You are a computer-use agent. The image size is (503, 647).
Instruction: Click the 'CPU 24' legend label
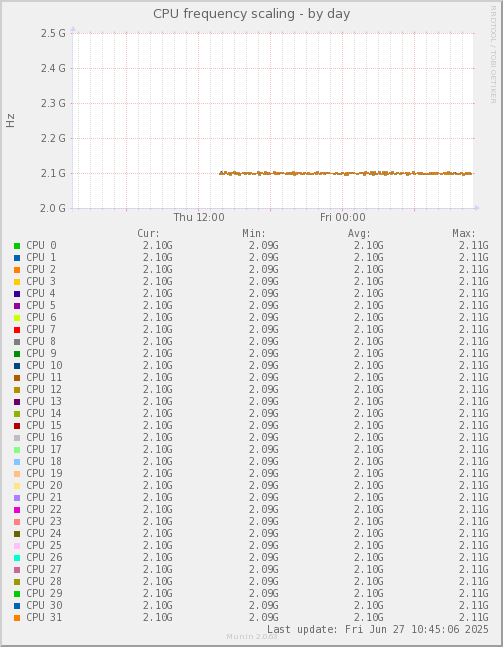(44, 533)
